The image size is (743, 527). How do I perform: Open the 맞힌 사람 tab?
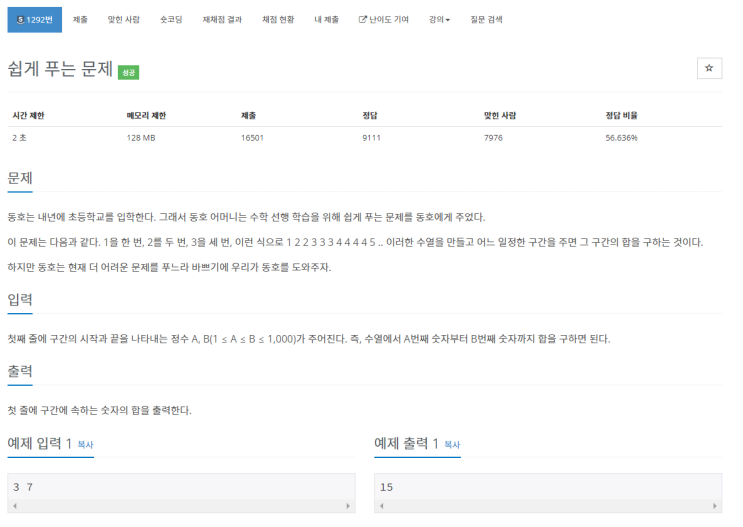click(x=124, y=20)
